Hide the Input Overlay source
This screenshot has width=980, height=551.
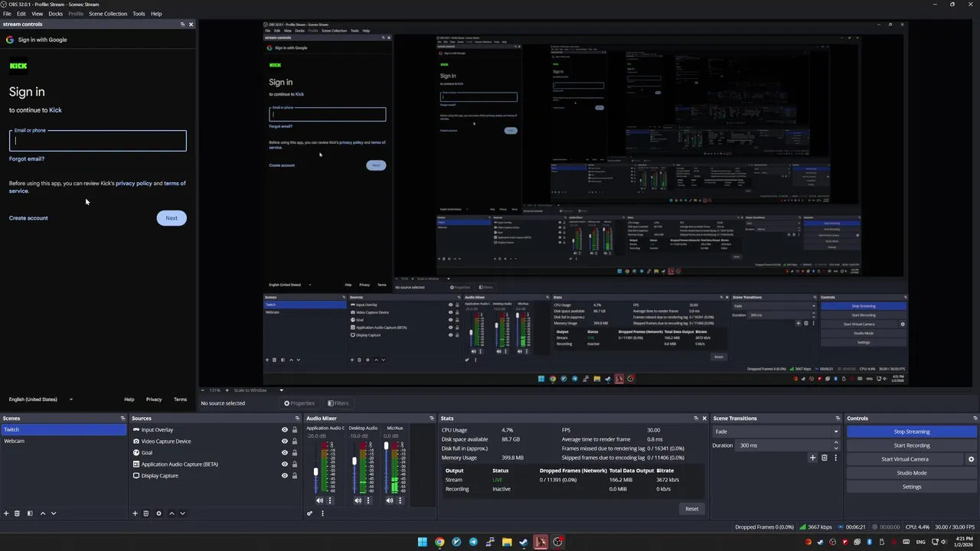click(285, 430)
